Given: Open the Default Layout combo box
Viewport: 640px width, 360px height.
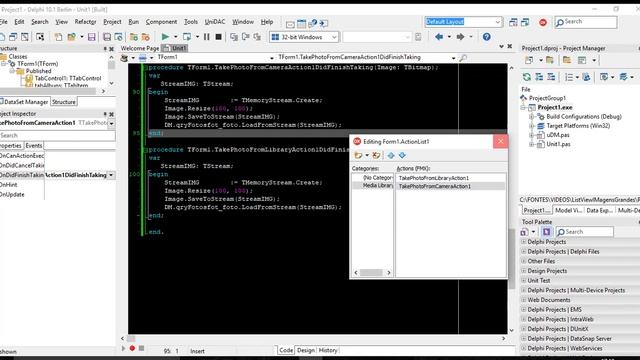Looking at the screenshot, I should click(498, 22).
